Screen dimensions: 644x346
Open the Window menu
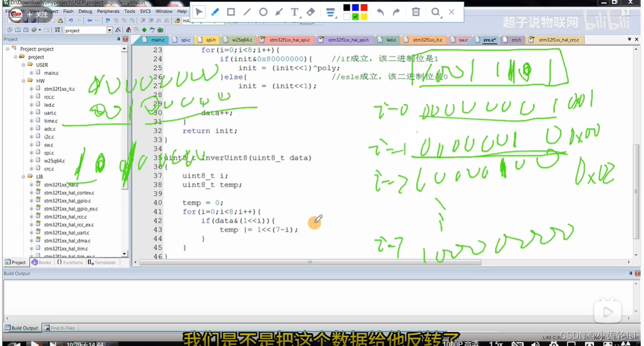164,11
